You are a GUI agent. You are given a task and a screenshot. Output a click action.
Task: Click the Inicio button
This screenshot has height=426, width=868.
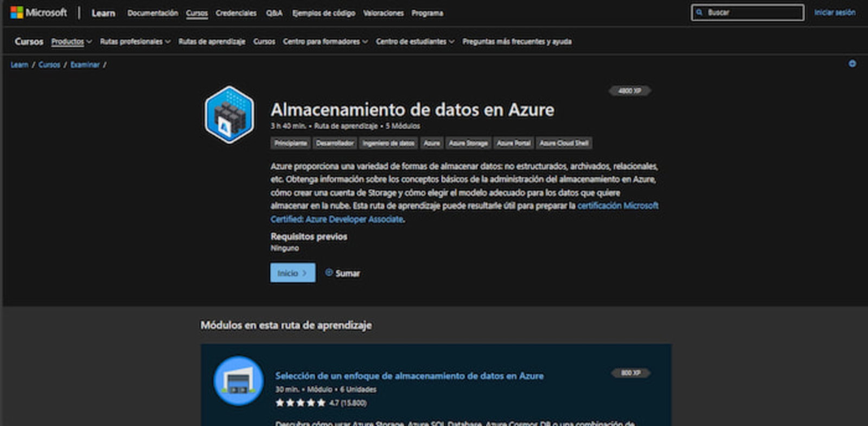point(293,273)
